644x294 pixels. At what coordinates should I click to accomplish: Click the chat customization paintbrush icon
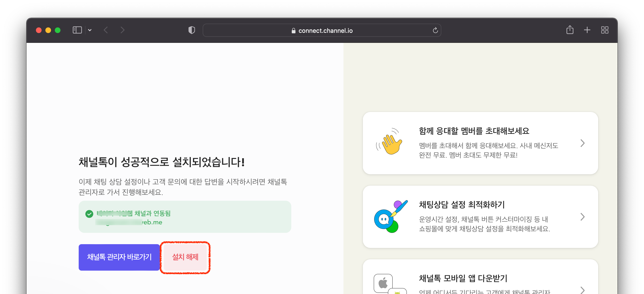tap(391, 217)
